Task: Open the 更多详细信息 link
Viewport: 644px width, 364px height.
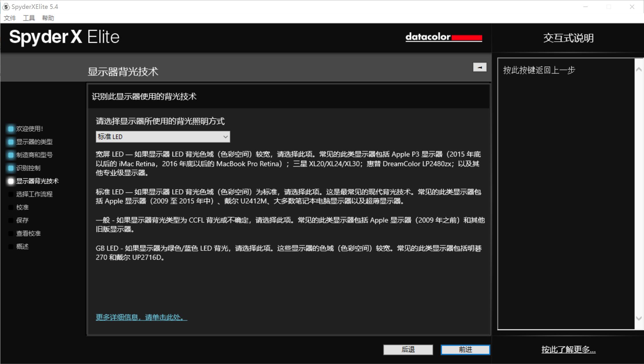Action: pos(141,317)
